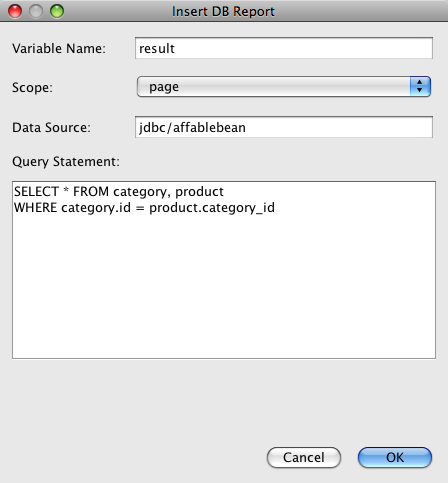The width and height of the screenshot is (448, 483).
Task: Click the green zoom window button
Action: (57, 11)
